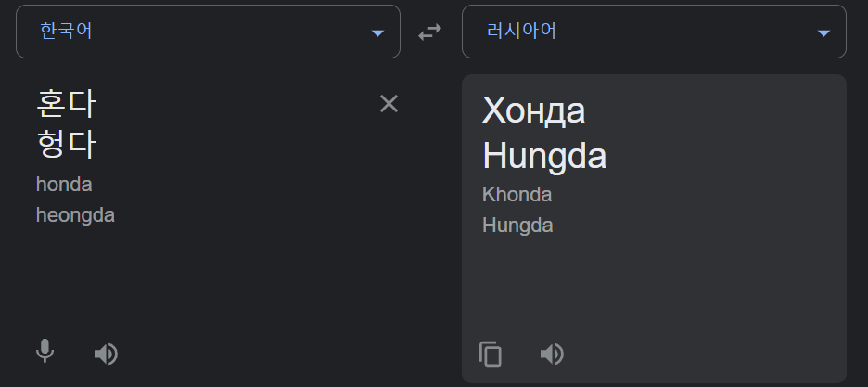Select the romanization text honda
868x387 pixels.
[x=64, y=185]
